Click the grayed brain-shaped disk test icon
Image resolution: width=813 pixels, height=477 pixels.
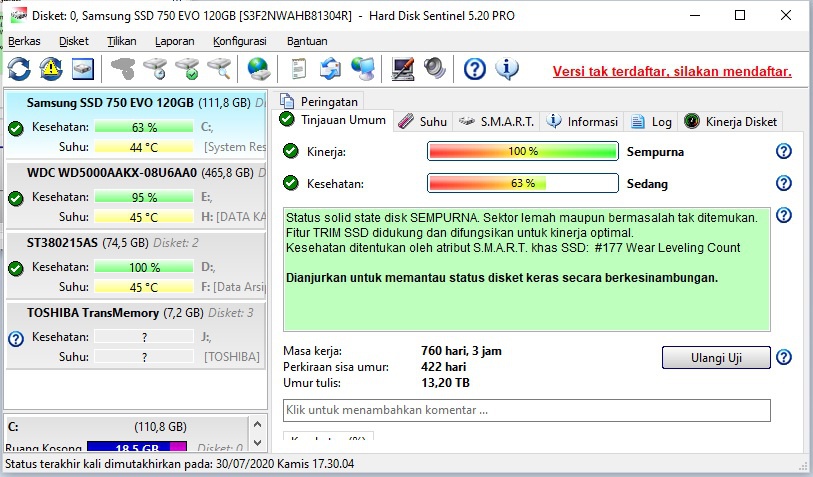pos(123,69)
